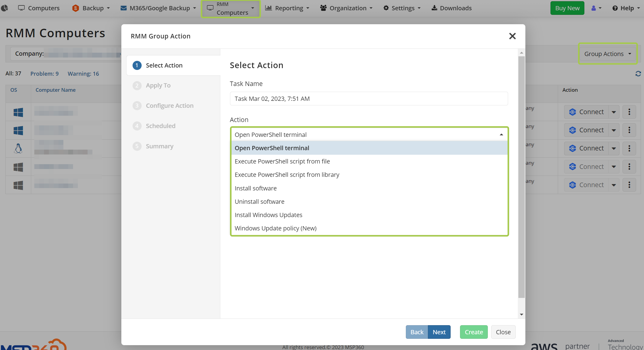
Task: Refresh the computers list icon
Action: pos(638,74)
